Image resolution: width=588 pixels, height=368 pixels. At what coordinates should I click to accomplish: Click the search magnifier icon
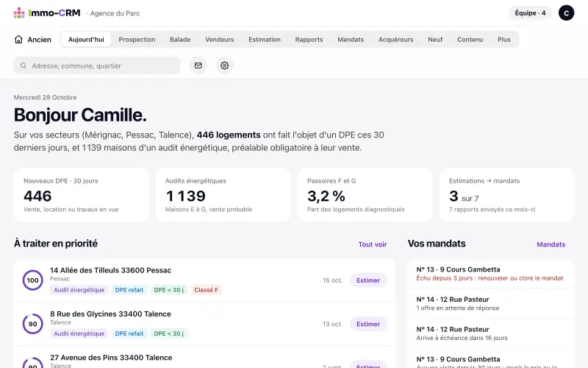coord(24,66)
